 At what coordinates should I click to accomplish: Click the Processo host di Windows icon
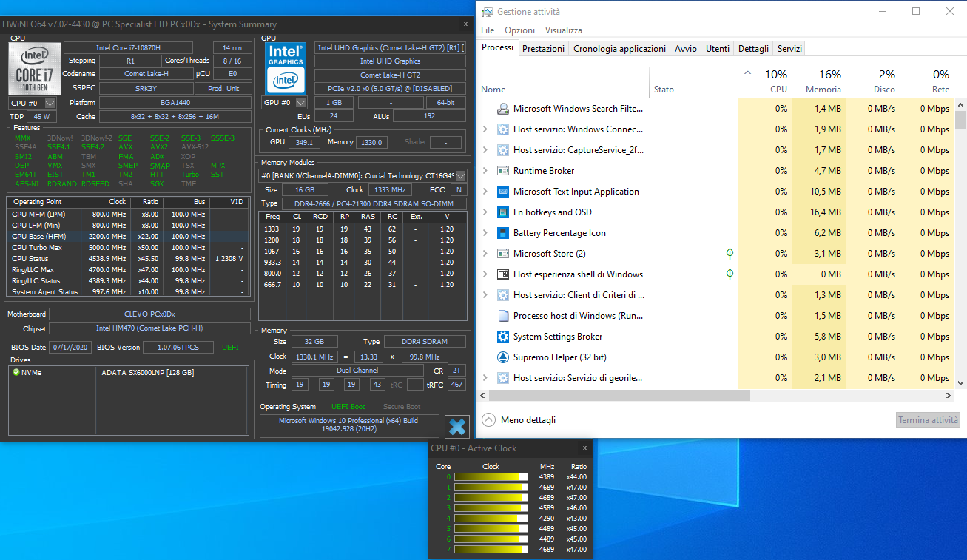(503, 316)
